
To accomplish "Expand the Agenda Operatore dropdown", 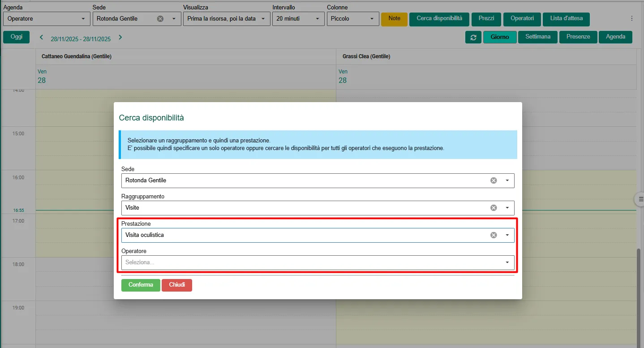I will pos(45,19).
